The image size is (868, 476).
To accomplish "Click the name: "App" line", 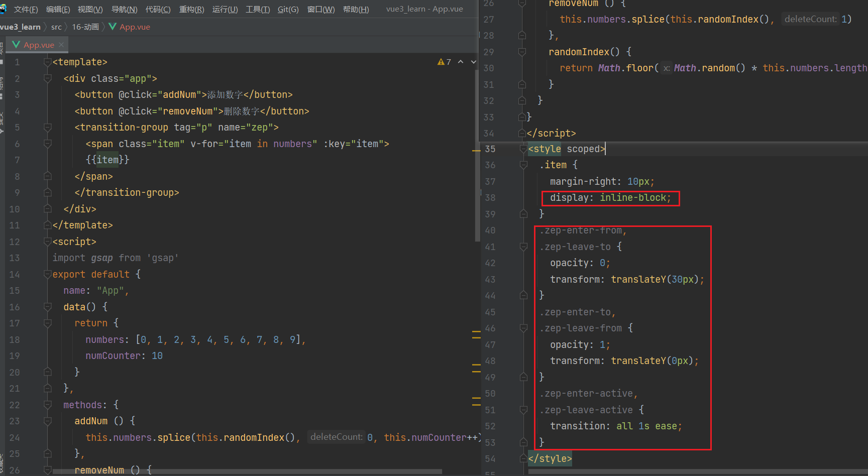I will pyautogui.click(x=96, y=290).
